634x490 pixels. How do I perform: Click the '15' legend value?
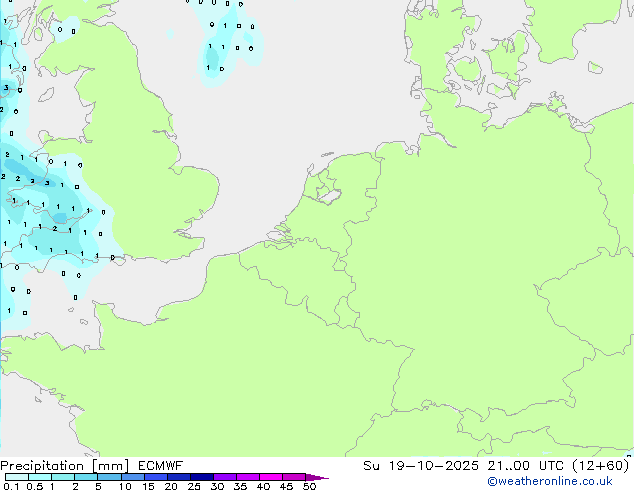pos(148,486)
